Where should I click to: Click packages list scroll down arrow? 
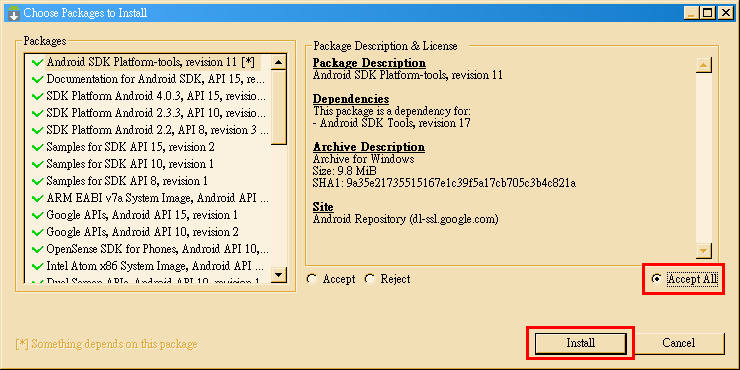(279, 275)
